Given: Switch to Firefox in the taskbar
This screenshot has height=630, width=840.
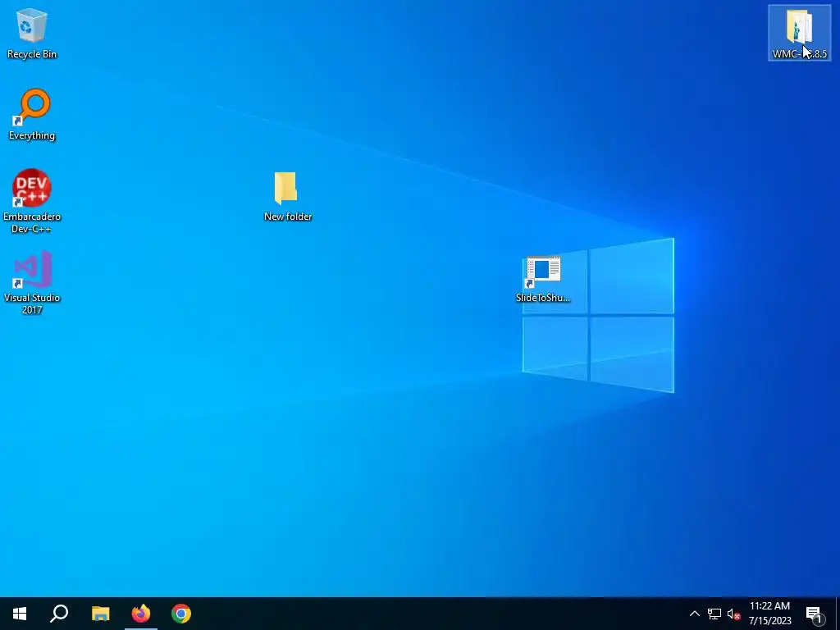Looking at the screenshot, I should coord(141,614).
